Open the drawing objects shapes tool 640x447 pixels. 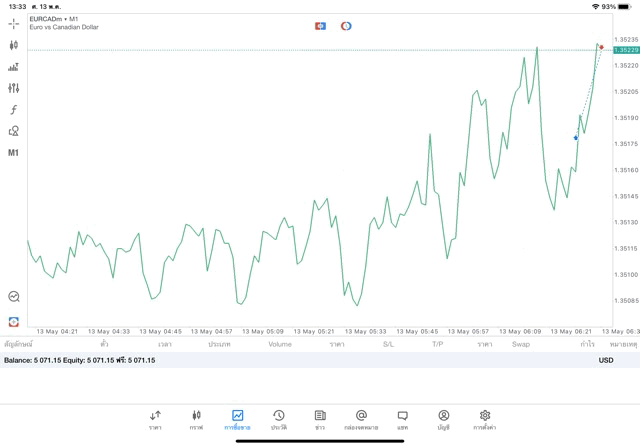(13, 131)
